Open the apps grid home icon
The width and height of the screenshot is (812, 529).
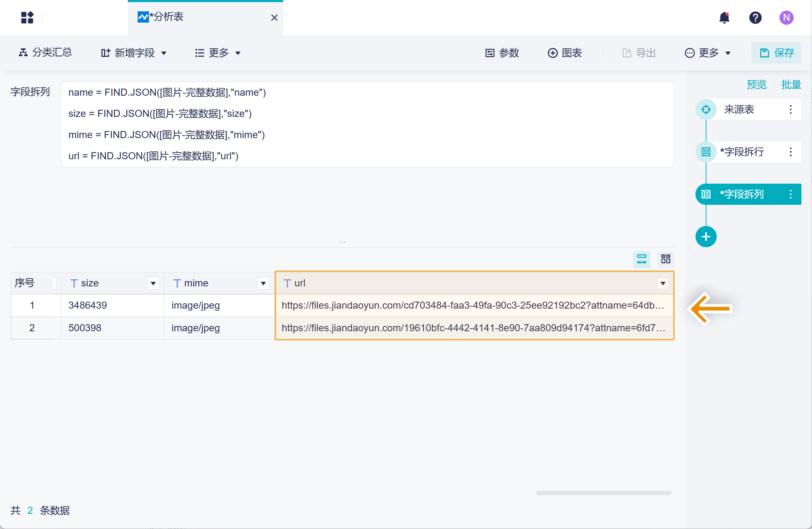point(27,17)
